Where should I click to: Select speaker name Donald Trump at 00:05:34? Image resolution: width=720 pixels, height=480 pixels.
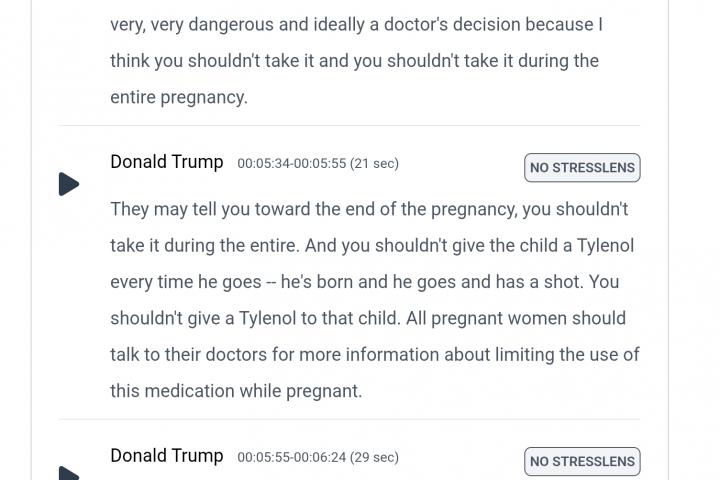coord(167,162)
